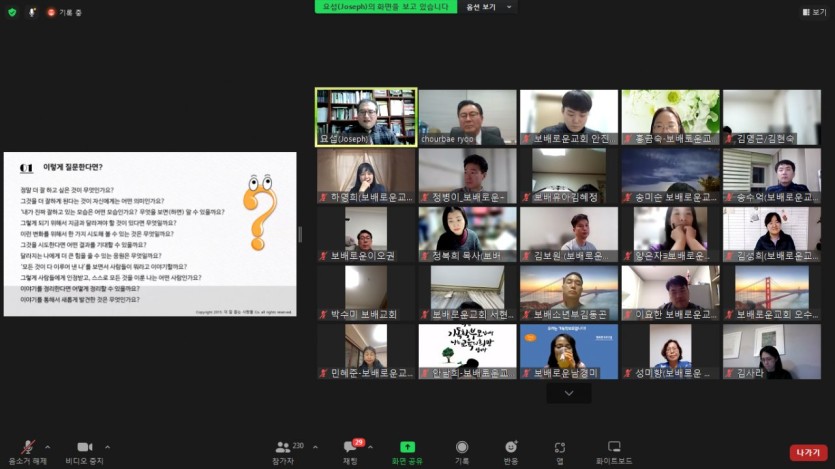Select the 요셉(Joseph) video tile
This screenshot has height=469, width=835.
366,117
